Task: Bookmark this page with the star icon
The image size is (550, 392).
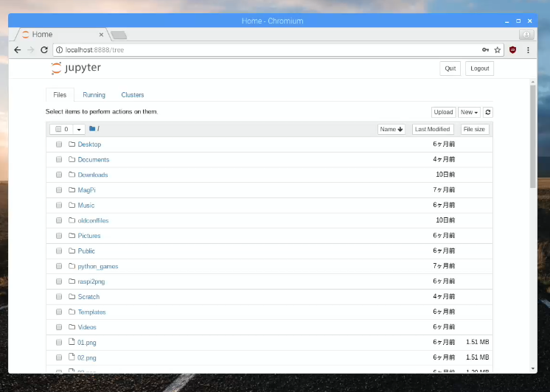Action: pyautogui.click(x=498, y=50)
